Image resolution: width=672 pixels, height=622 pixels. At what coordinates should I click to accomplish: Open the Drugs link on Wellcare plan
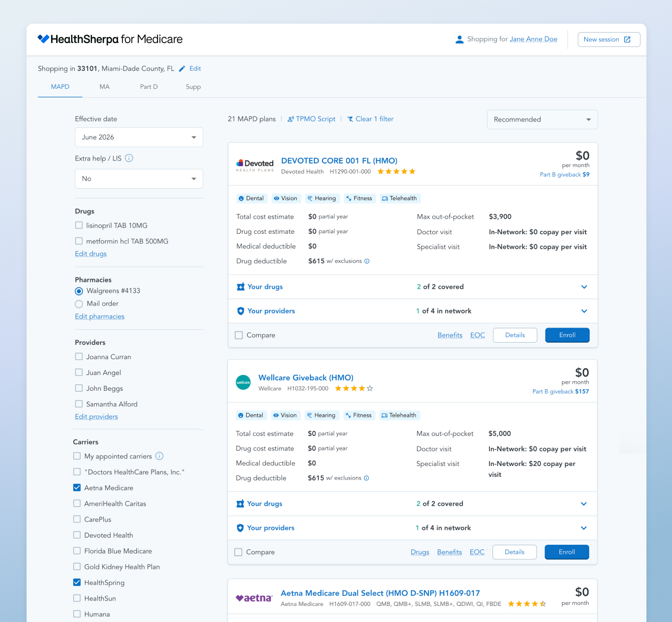pyautogui.click(x=420, y=552)
